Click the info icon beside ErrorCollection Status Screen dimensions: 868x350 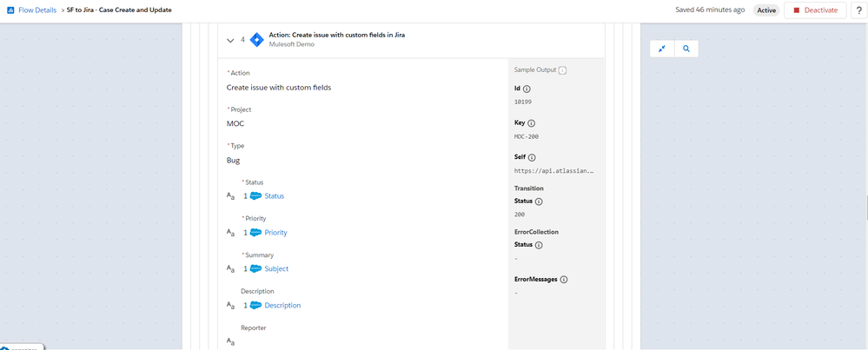click(x=539, y=245)
